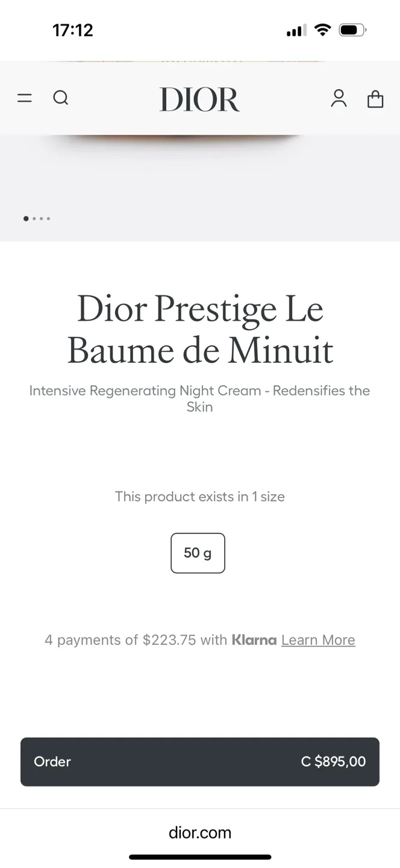Click the battery indicator icon
Screen dimensions: 400x868
pos(352,29)
